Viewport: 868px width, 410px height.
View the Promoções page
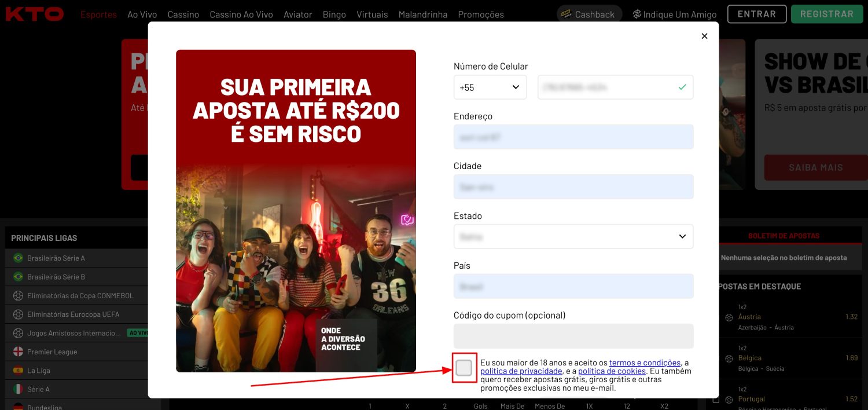(x=481, y=14)
